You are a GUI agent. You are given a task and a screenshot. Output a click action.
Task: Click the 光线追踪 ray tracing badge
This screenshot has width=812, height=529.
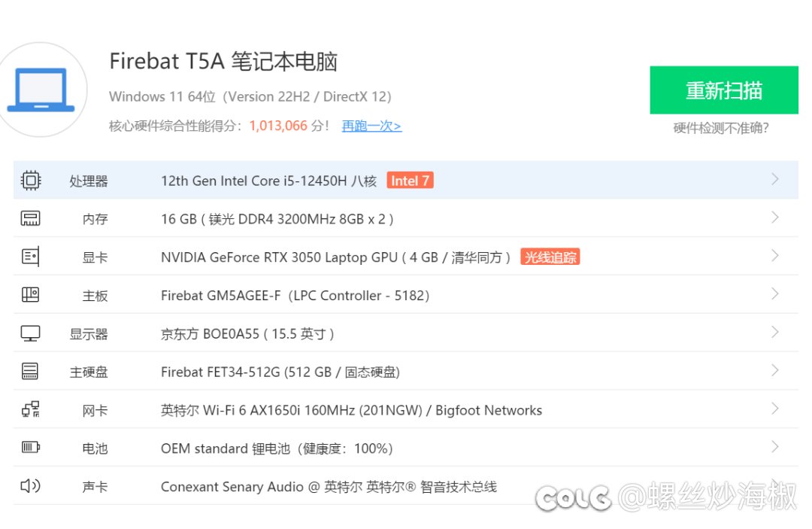click(550, 257)
